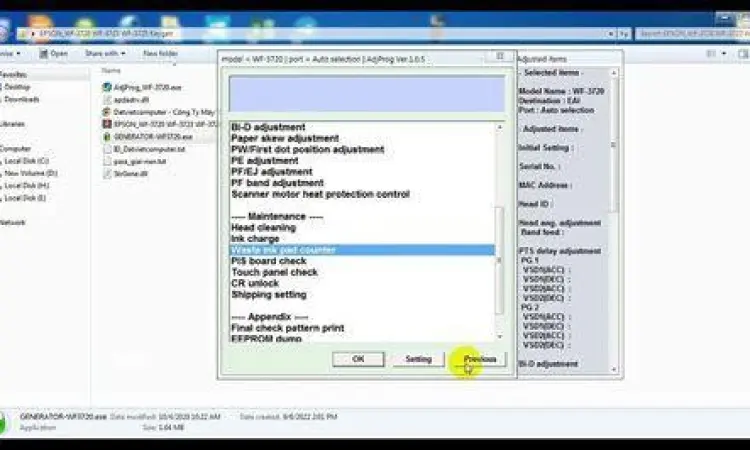Open Local Disk (C:) in sidebar
Image resolution: width=750 pixels, height=450 pixels.
(x=26, y=161)
